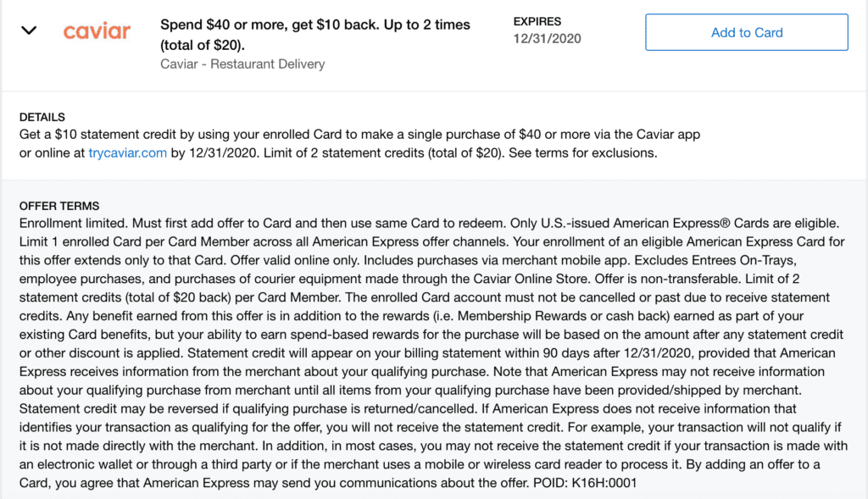Click the EXPIRES label
Screen dimensions: 868x499
tap(537, 21)
